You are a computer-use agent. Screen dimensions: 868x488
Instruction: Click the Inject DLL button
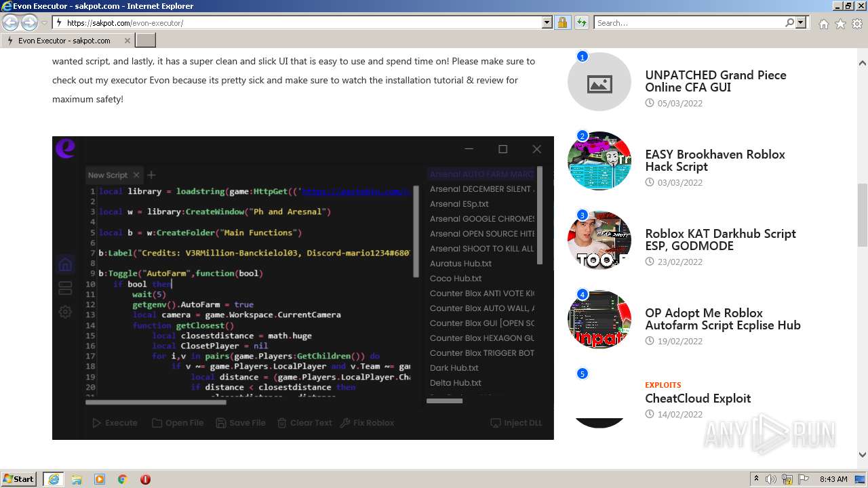click(517, 423)
